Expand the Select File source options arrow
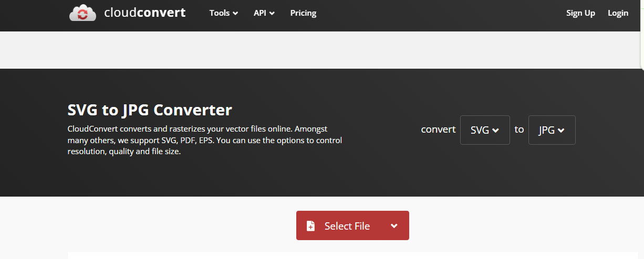 point(394,226)
